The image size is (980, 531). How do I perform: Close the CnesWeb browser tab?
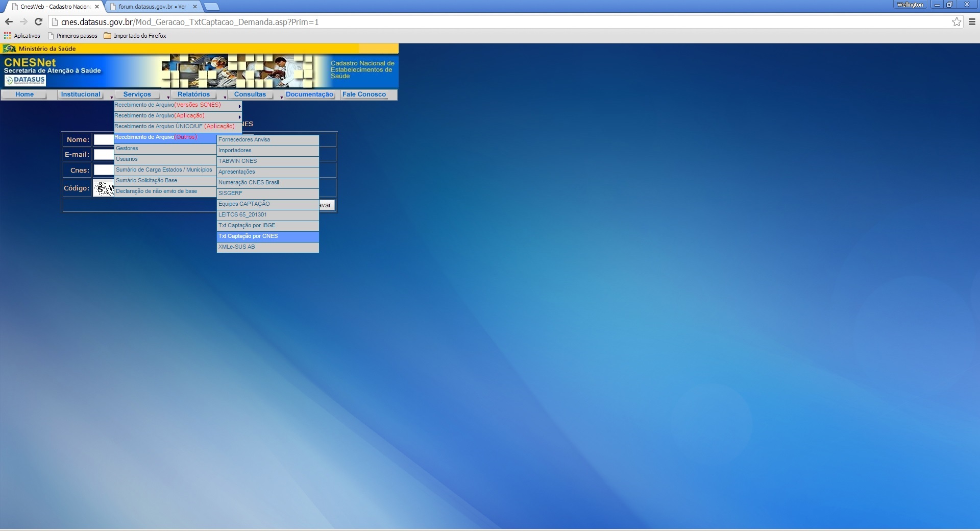tap(97, 7)
